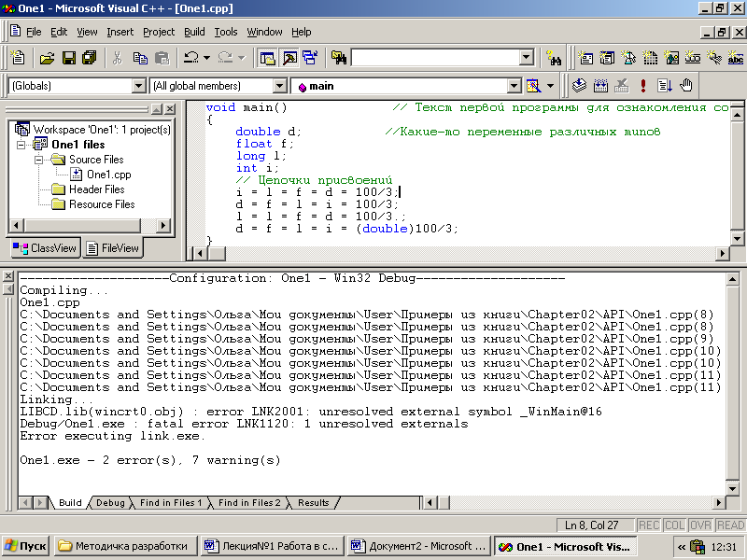Open the WizardBar actions dropdown arrow
The width and height of the screenshot is (747, 560).
[550, 86]
